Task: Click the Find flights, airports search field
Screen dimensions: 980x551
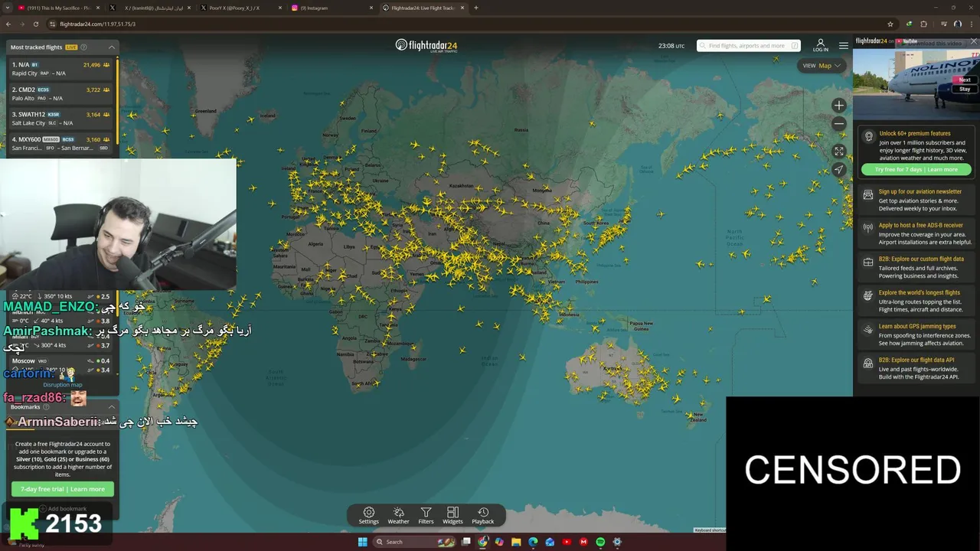Action: 749,45
